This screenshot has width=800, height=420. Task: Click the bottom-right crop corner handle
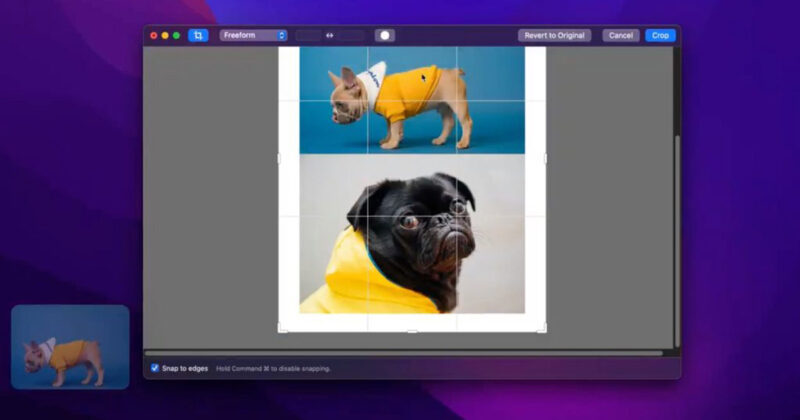[542, 328]
